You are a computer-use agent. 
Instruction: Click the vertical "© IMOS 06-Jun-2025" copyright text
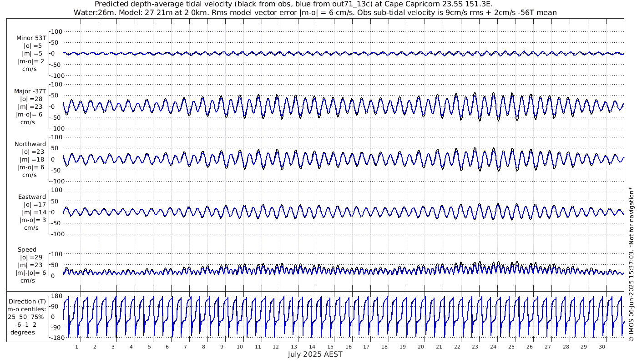[x=631, y=264]
